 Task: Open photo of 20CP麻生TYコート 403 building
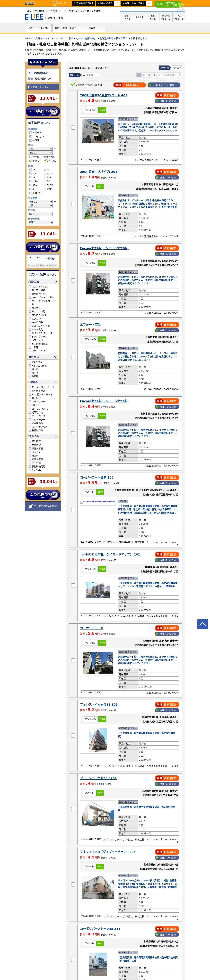click(98, 131)
